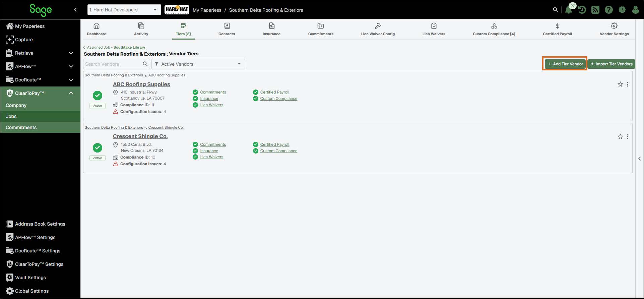Viewport: 644px width, 299px height.
Task: Open the recent history clock icon
Action: (x=582, y=10)
